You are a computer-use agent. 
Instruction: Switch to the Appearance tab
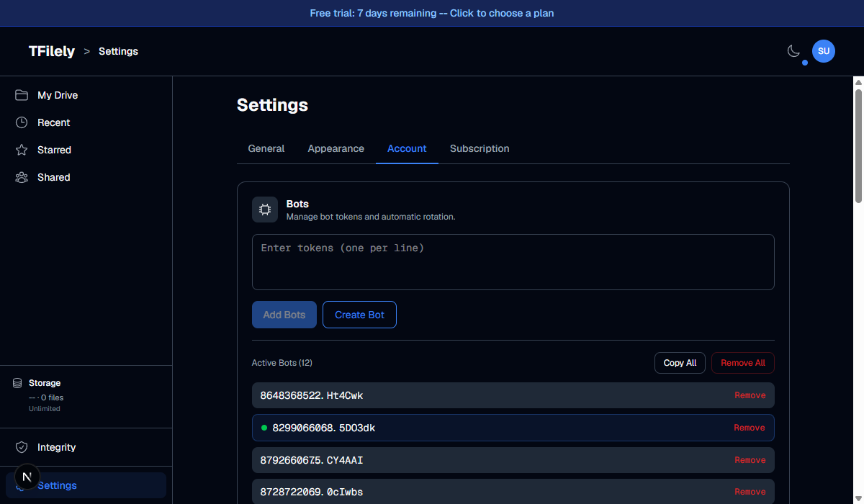pyautogui.click(x=336, y=148)
